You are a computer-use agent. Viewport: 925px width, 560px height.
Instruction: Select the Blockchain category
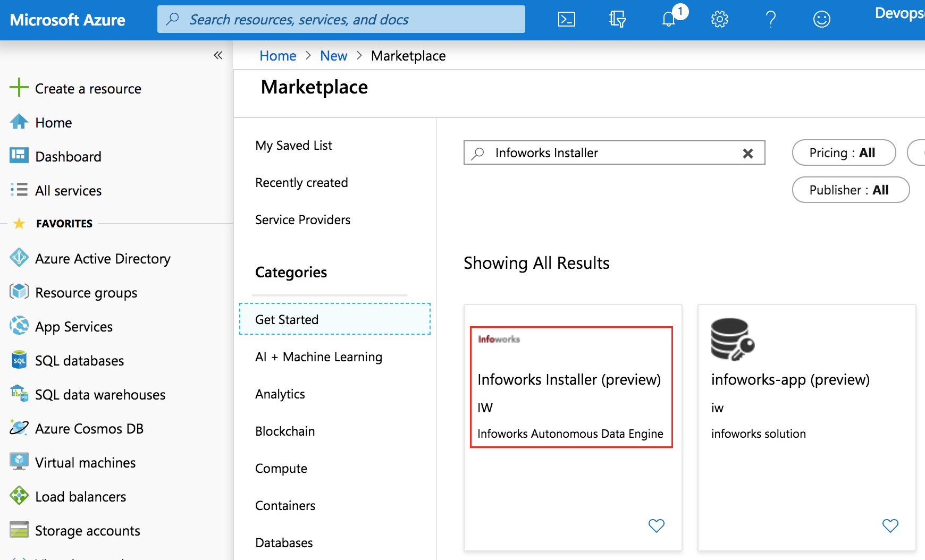[x=285, y=431]
